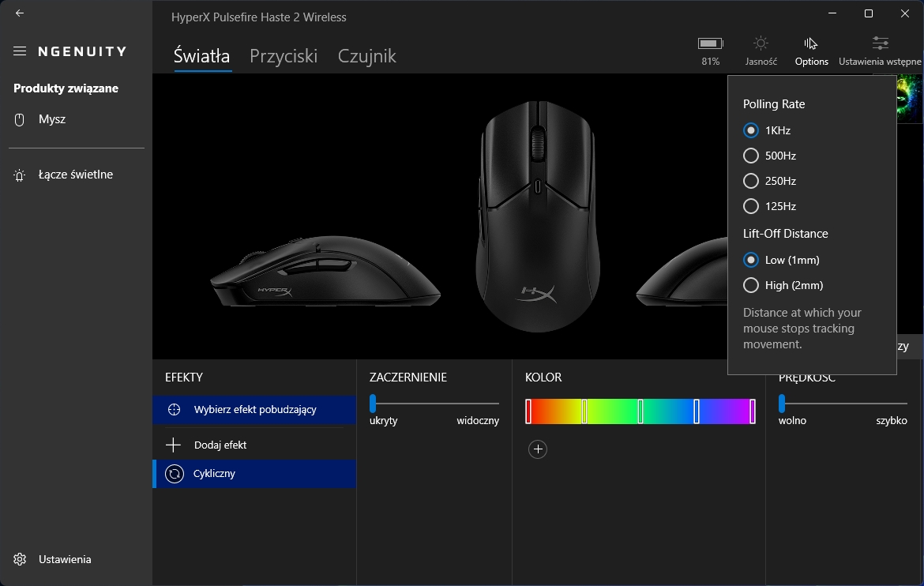Screen dimensions: 924x586
Task: Toggle the Options panel button
Action: pyautogui.click(x=811, y=51)
